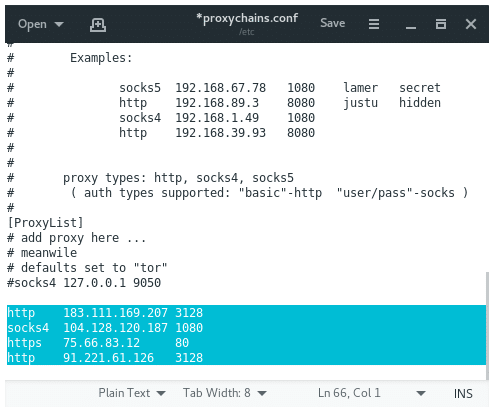The height and width of the screenshot is (416, 498).
Task: Open the Tab Width: 8 dropdown
Action: (x=225, y=393)
